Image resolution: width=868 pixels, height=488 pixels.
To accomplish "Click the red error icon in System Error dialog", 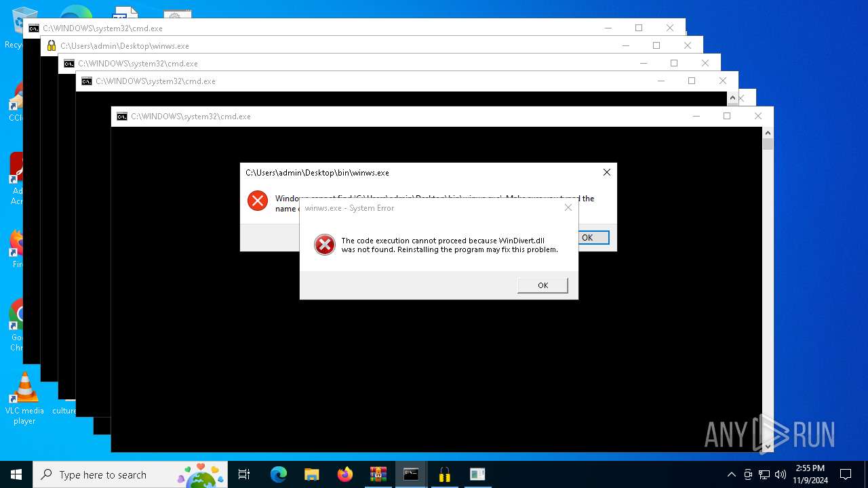I will coord(325,245).
